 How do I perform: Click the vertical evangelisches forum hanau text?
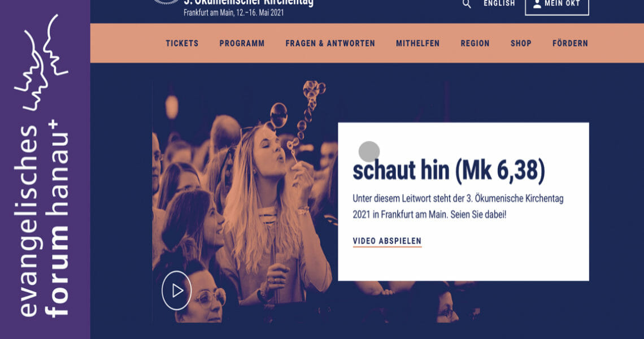point(43,219)
